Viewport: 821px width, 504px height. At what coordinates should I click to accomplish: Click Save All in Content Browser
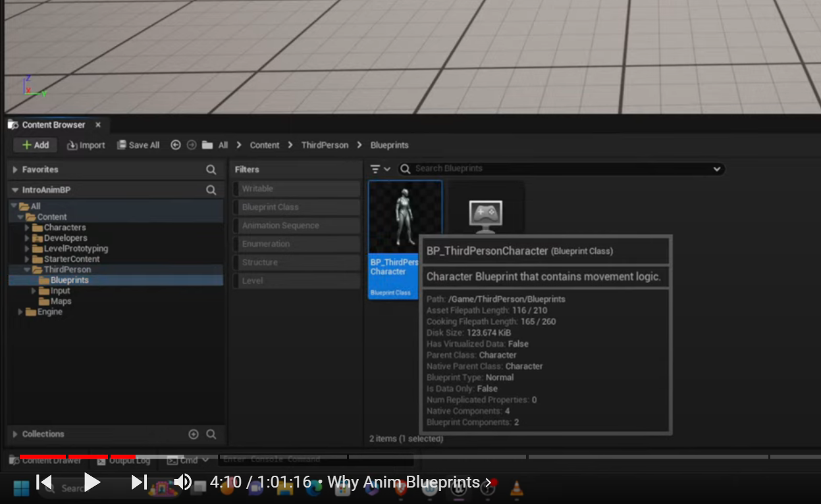[x=138, y=145]
